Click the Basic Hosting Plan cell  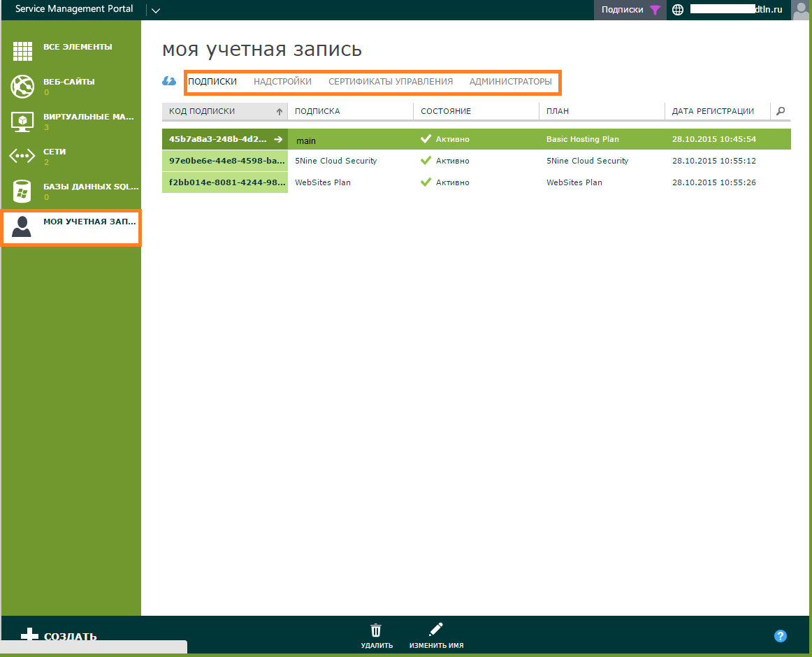[x=583, y=139]
